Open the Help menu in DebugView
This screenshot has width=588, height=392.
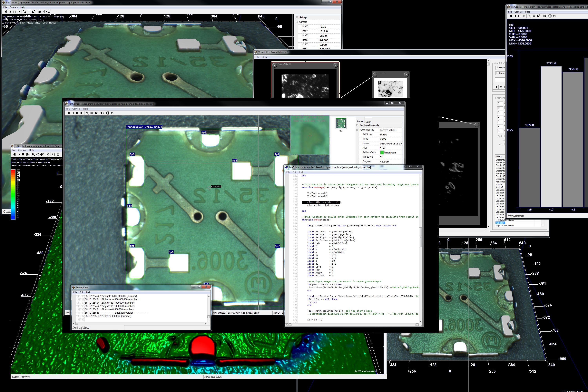[89, 292]
